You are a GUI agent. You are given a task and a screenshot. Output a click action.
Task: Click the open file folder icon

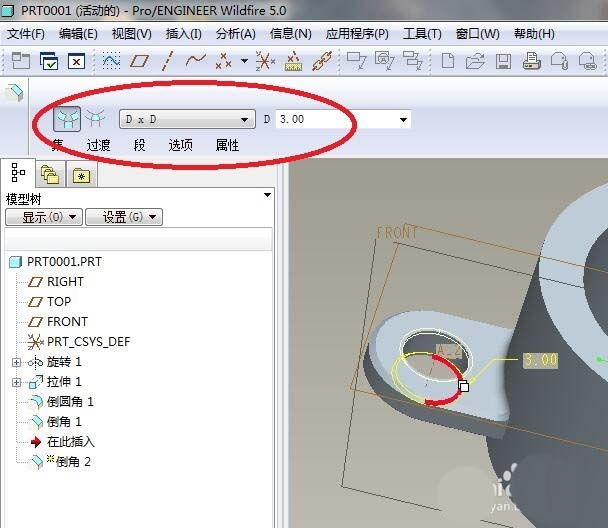point(475,61)
